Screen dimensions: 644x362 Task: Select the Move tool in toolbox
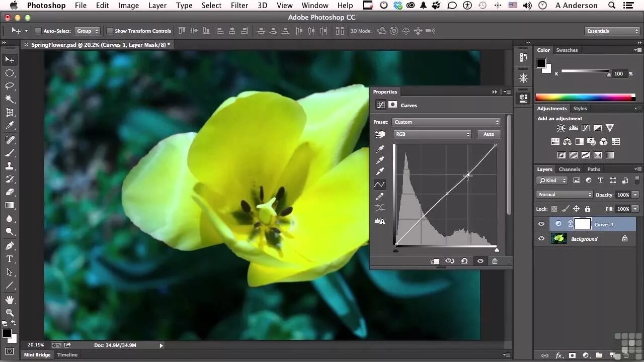pos(10,60)
